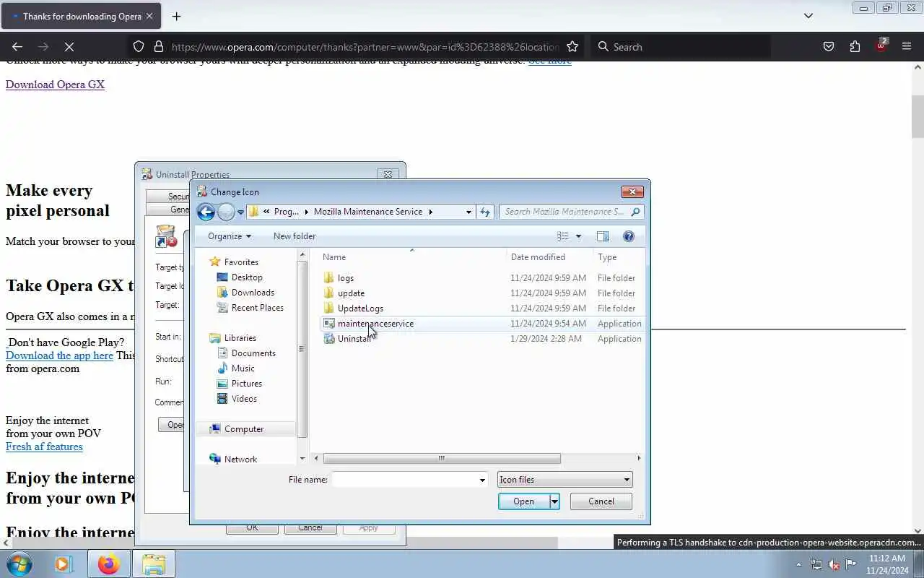Stop loading the Opera page
The width and height of the screenshot is (924, 578).
tap(69, 47)
